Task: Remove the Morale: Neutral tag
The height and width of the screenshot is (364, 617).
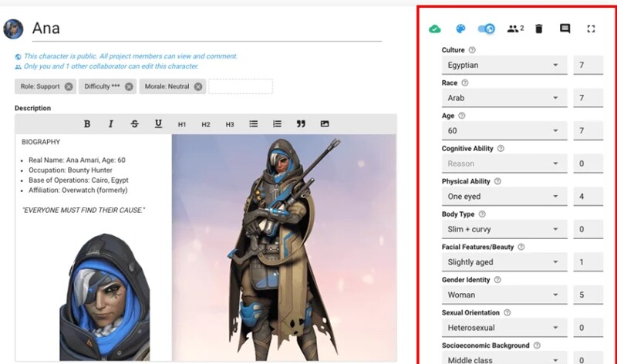Action: pos(198,86)
